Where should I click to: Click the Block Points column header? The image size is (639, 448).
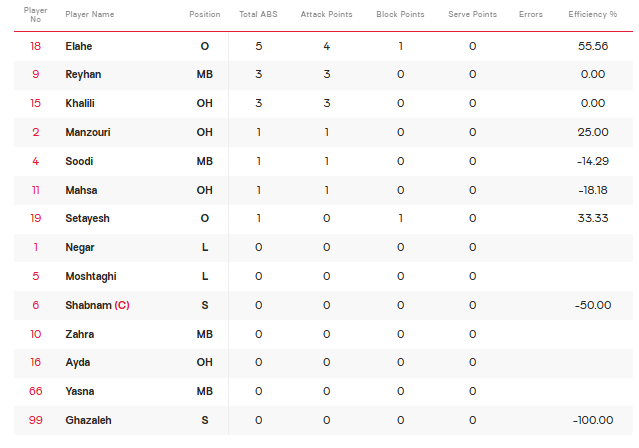[400, 14]
